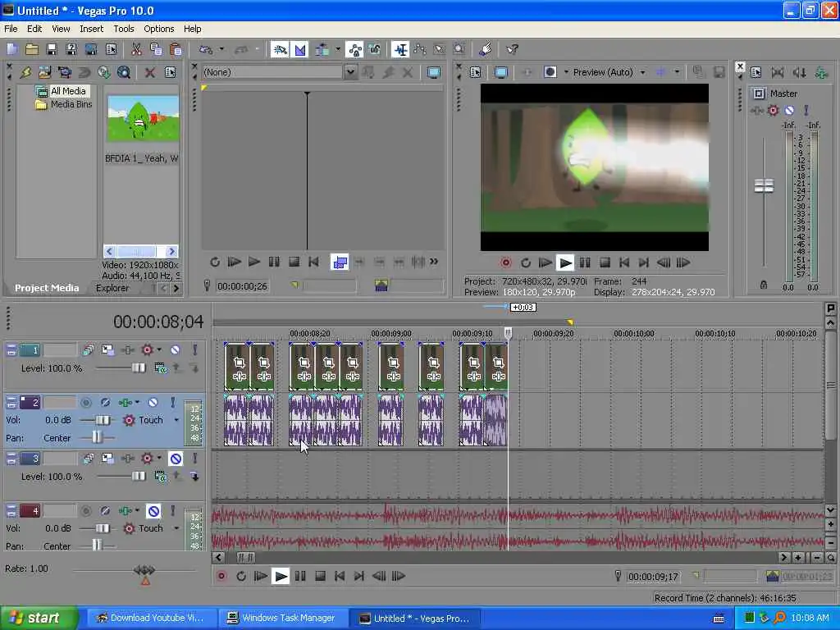Click Play button in Video Preview
The width and height of the screenshot is (840, 630).
564,262
